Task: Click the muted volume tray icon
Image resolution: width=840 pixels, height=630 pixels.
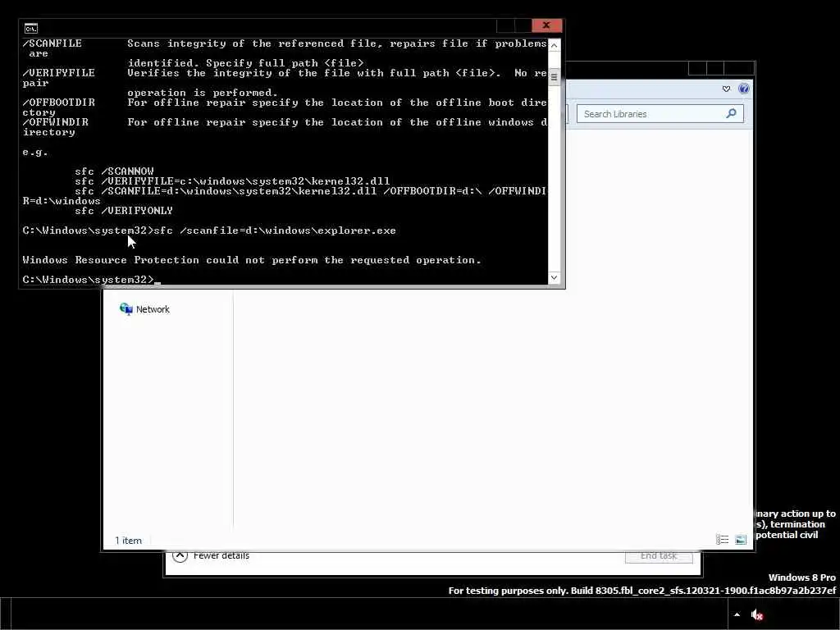Action: (756, 614)
